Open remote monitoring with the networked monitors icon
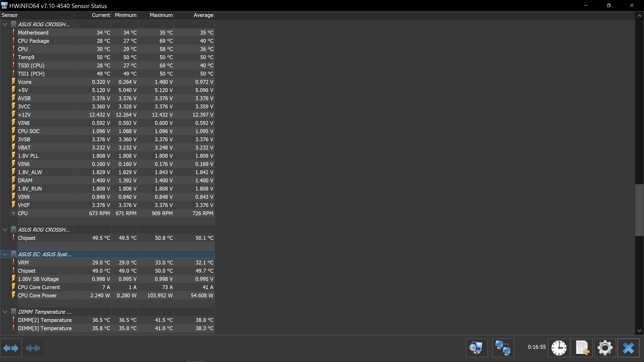Screen dimensions: 644x362 click(x=503, y=348)
